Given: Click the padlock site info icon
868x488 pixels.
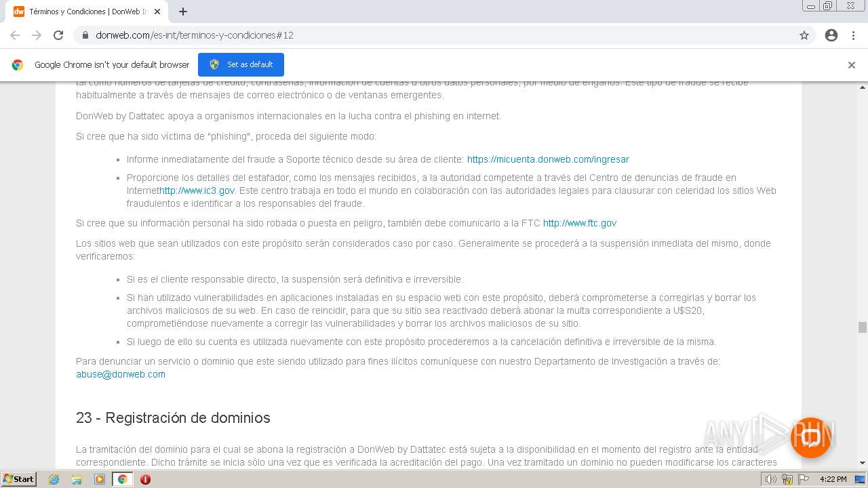Looking at the screenshot, I should tap(85, 35).
